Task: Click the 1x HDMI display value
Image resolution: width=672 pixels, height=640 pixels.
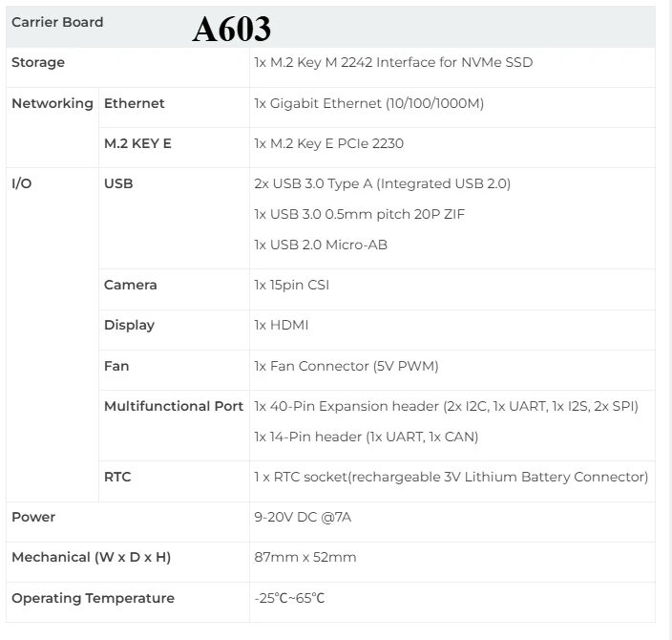Action: (x=282, y=325)
